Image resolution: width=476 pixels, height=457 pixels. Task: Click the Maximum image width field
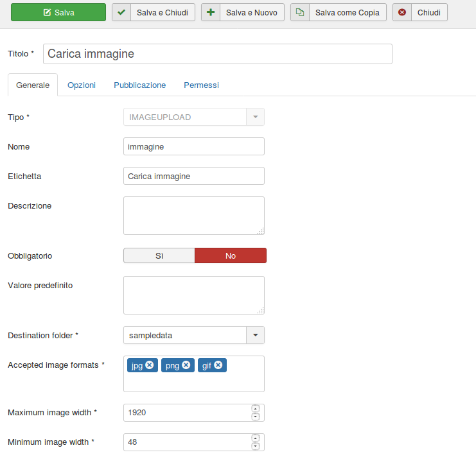tap(194, 413)
